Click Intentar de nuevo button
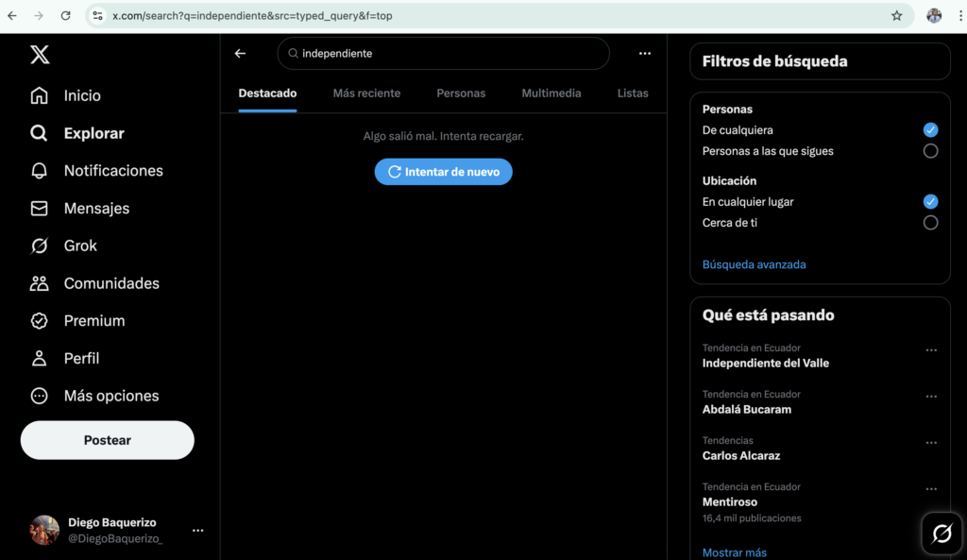 pyautogui.click(x=444, y=172)
